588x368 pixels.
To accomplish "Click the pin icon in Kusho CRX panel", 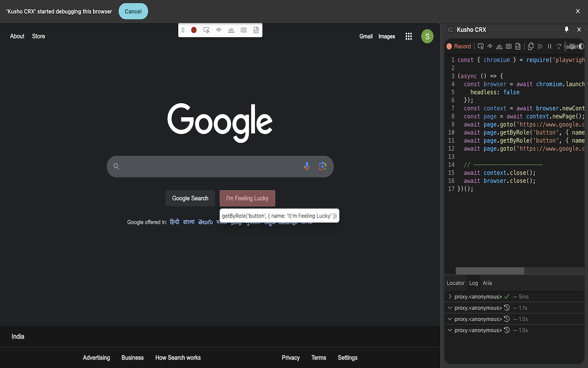I will [566, 29].
